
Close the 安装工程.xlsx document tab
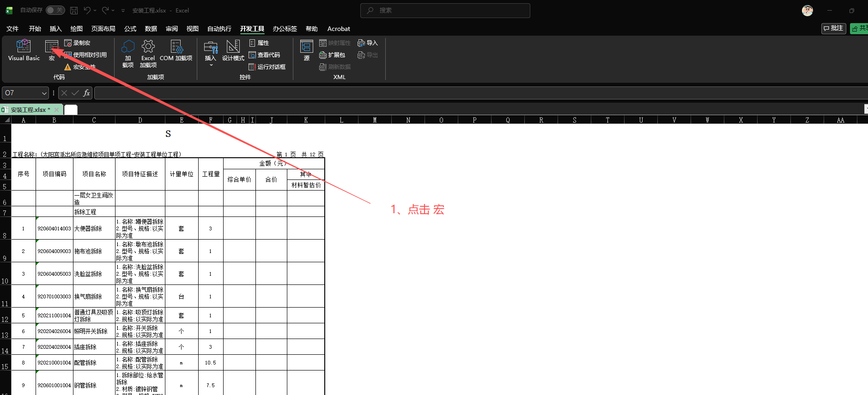click(57, 110)
